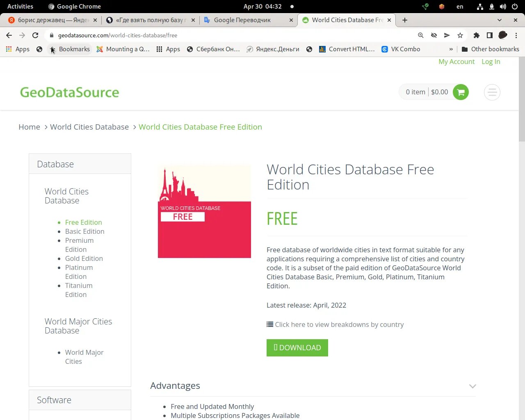Open the site hamburger menu circle

[492, 92]
